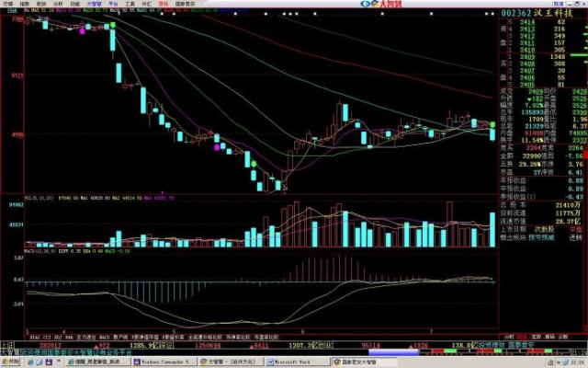588x368 pixels.
Task: Open the 大智慧 menu
Action: 94,4
